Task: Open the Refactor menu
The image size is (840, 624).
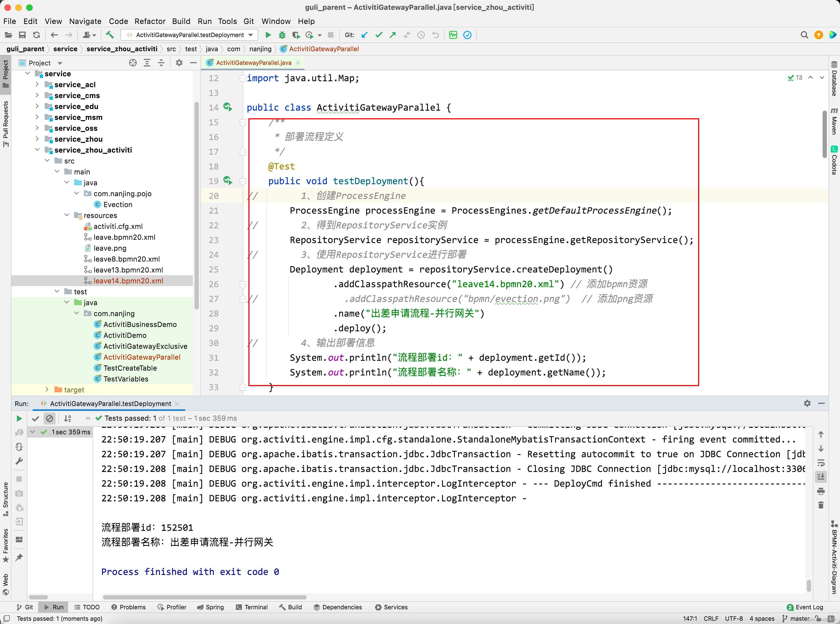Action: pyautogui.click(x=150, y=21)
